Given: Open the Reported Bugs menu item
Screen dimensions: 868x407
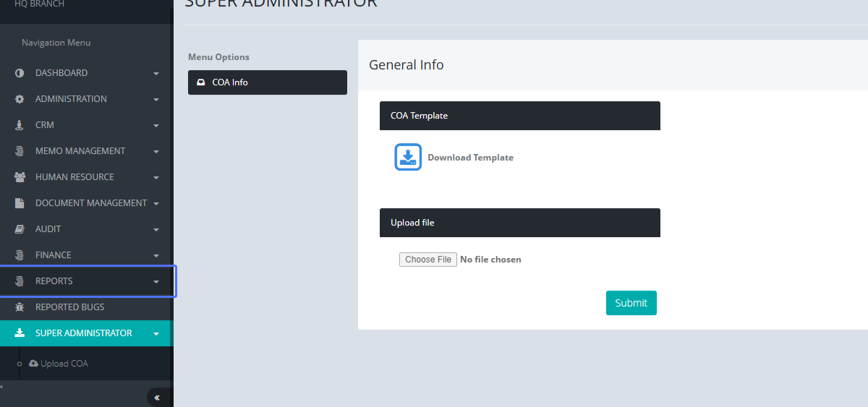Looking at the screenshot, I should click(x=69, y=307).
